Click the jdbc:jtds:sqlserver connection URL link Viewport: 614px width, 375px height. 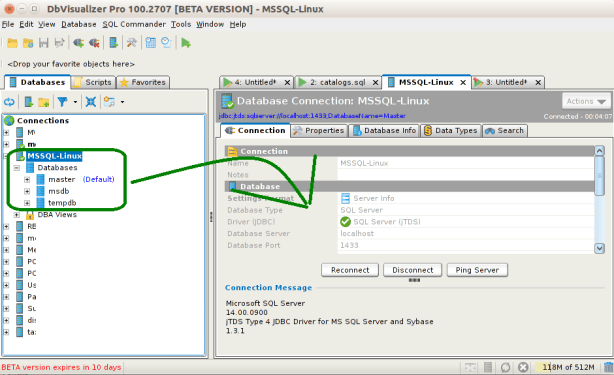click(x=312, y=116)
